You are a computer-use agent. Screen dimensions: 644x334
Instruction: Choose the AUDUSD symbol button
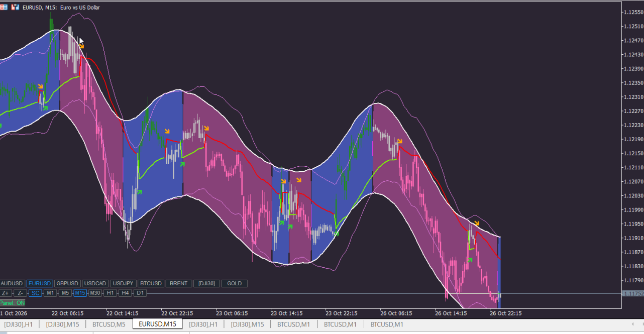pyautogui.click(x=13, y=283)
